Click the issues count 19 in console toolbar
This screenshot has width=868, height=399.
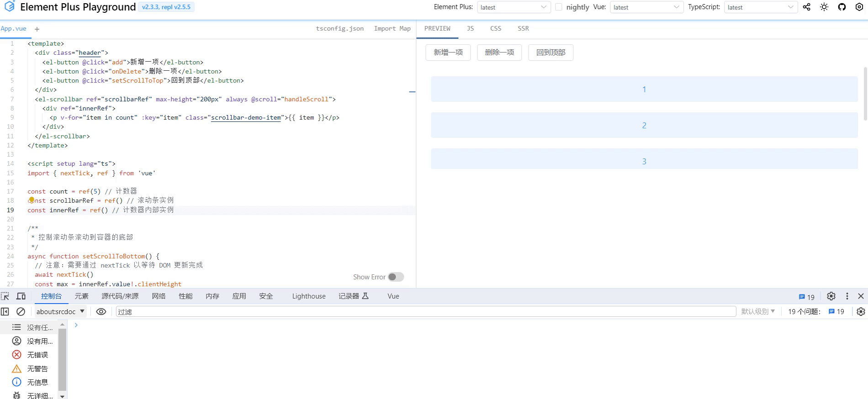coord(836,311)
